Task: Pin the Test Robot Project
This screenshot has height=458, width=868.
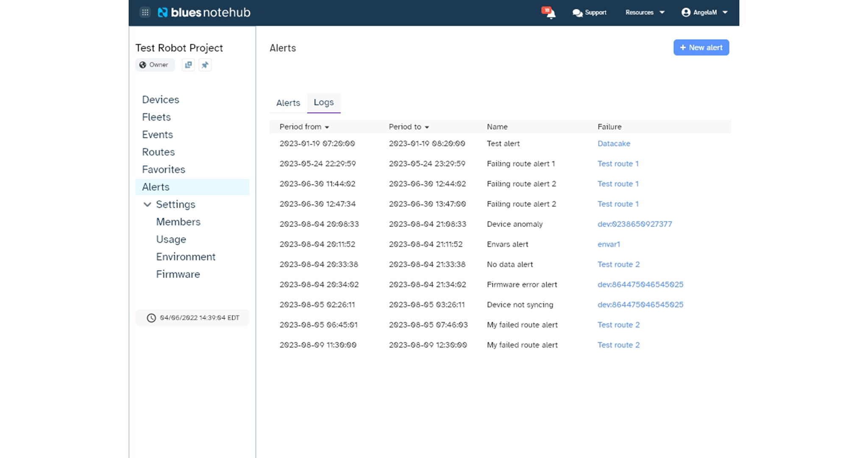Action: point(205,65)
